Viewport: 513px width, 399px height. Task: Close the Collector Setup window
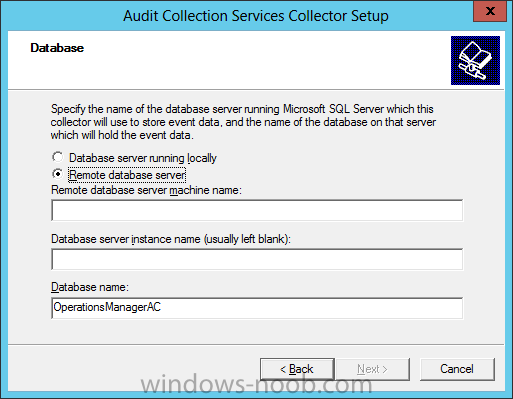490,11
